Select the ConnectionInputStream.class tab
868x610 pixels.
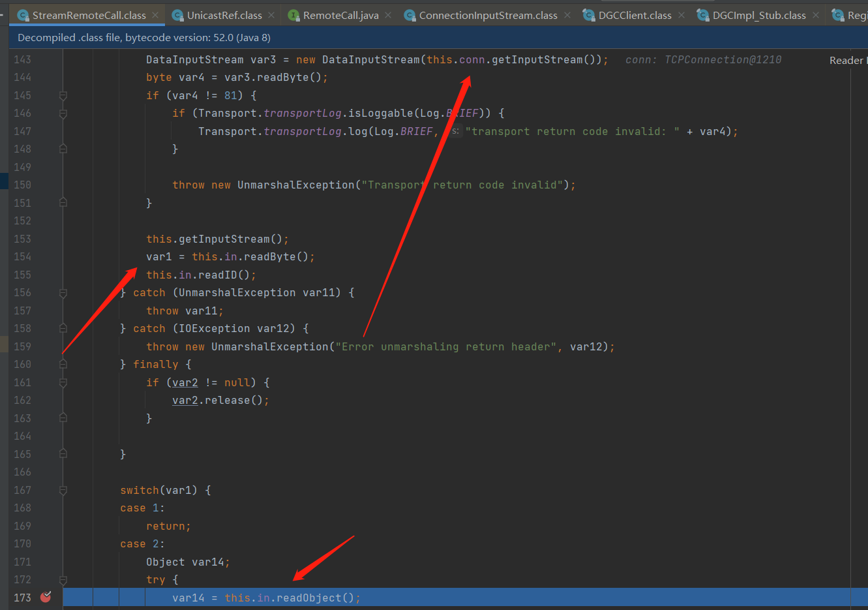click(x=488, y=15)
